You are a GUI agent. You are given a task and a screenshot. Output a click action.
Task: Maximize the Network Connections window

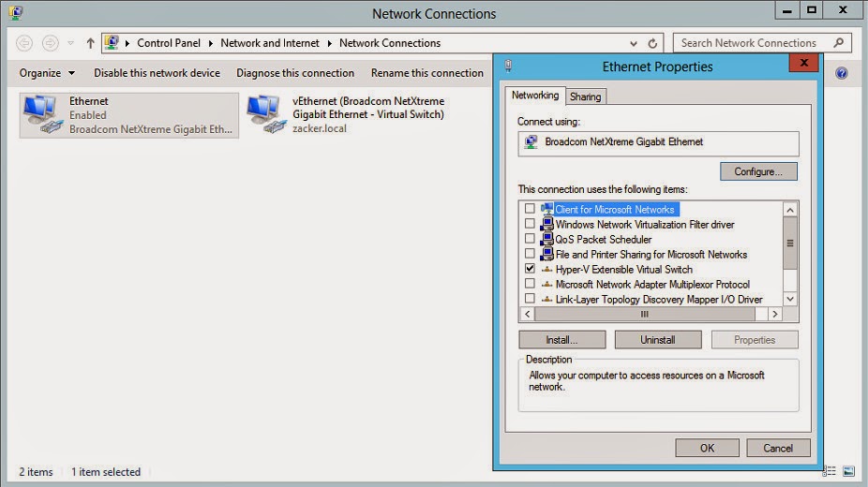pyautogui.click(x=812, y=10)
